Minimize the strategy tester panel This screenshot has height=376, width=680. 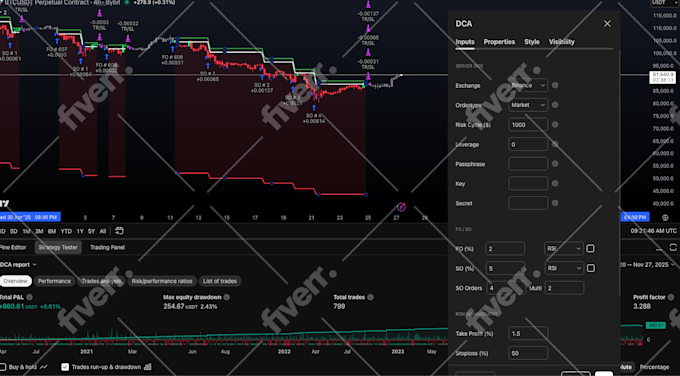coord(659,249)
